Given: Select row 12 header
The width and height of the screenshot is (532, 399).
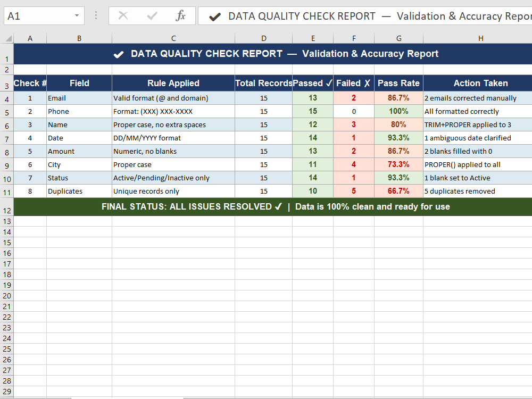Looking at the screenshot, I should pos(7,207).
